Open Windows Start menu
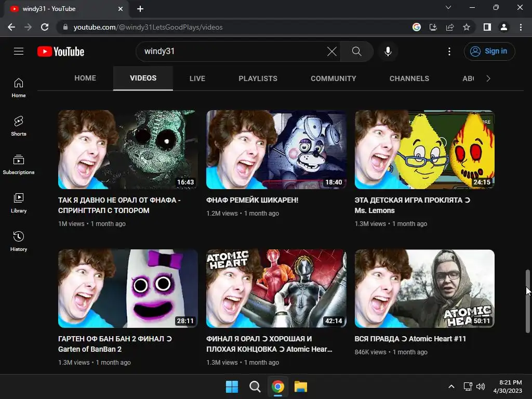 pos(232,387)
